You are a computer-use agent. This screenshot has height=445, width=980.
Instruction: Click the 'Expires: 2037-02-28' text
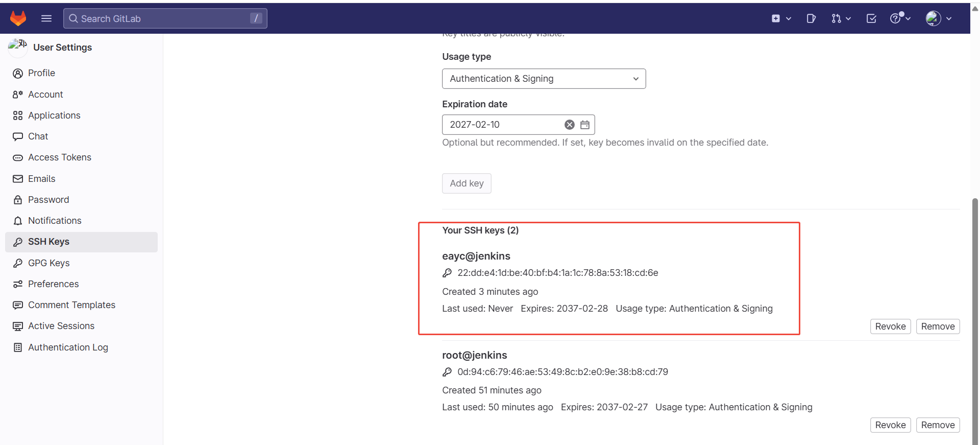pyautogui.click(x=565, y=309)
